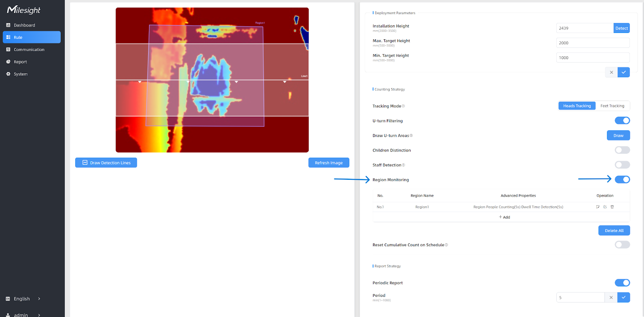Clear the Period field with the X icon
The height and width of the screenshot is (317, 644).
[611, 297]
